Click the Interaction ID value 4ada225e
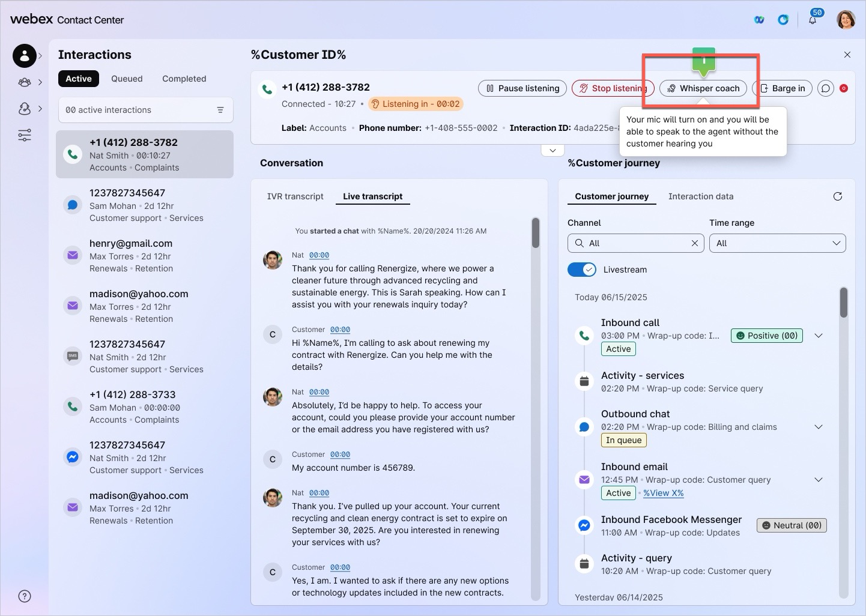This screenshot has height=616, width=866. click(x=596, y=128)
